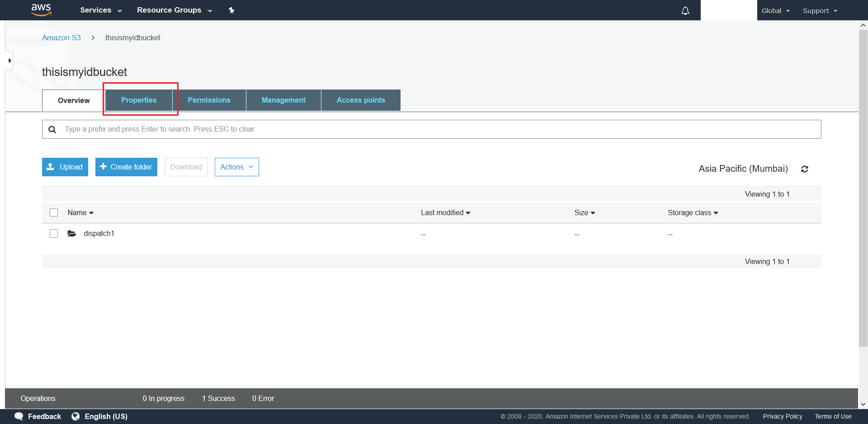Click the Create folder button

coord(126,167)
